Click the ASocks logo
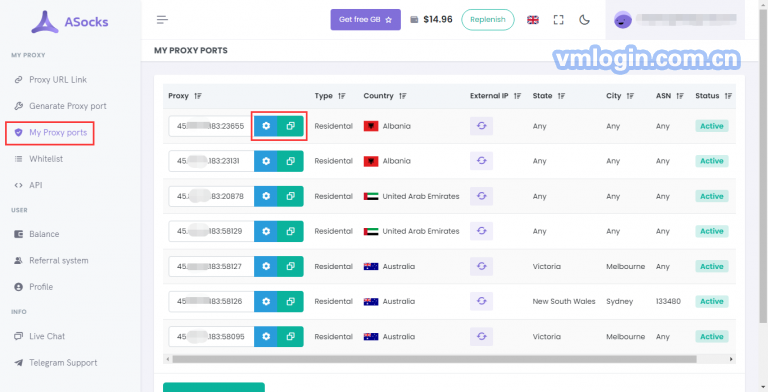 70,22
